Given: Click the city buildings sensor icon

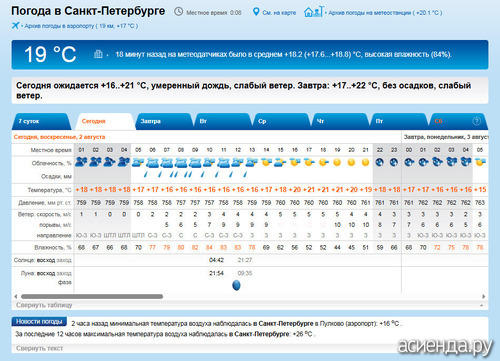Looking at the screenshot, I should point(98,54).
